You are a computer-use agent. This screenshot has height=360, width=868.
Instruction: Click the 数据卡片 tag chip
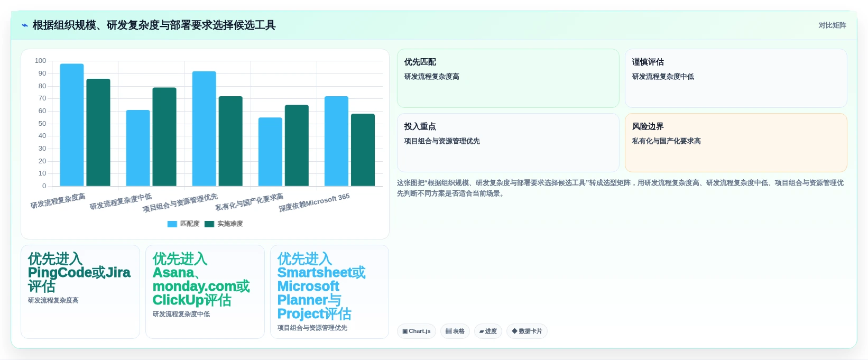(x=527, y=331)
